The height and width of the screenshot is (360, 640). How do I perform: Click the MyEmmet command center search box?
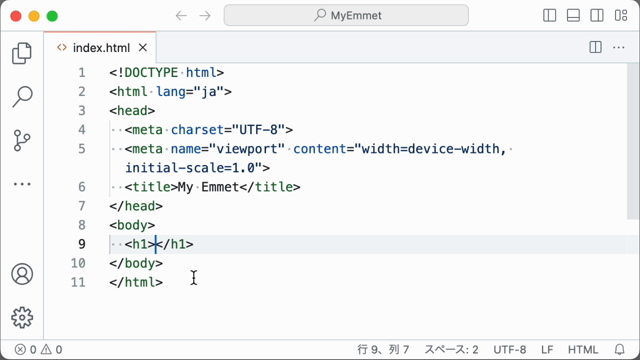click(x=346, y=15)
